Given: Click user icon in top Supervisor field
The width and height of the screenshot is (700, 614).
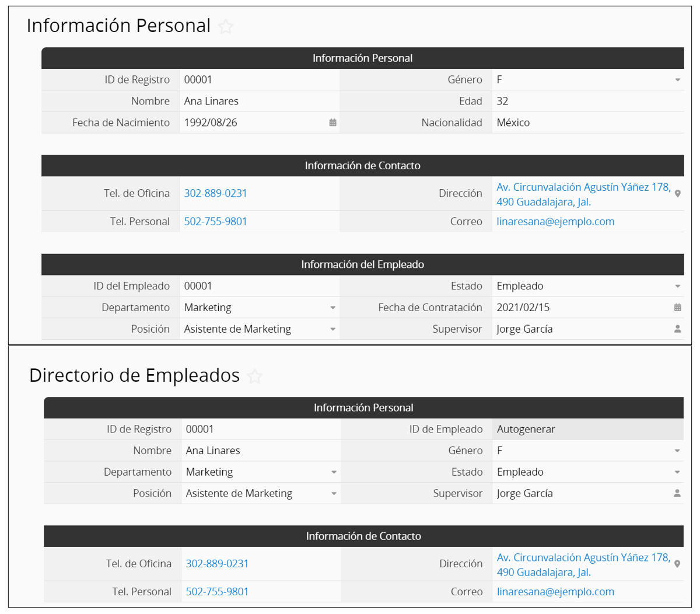Looking at the screenshot, I should click(x=677, y=329).
